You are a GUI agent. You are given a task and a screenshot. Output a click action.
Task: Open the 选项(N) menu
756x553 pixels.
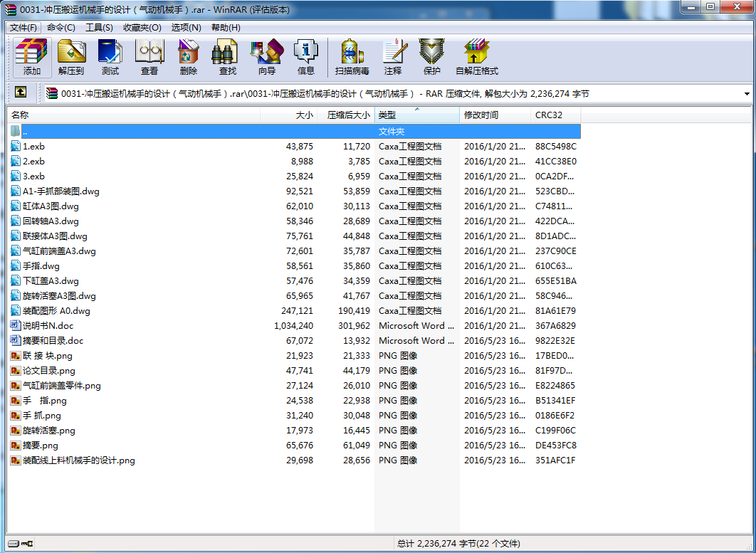(186, 28)
